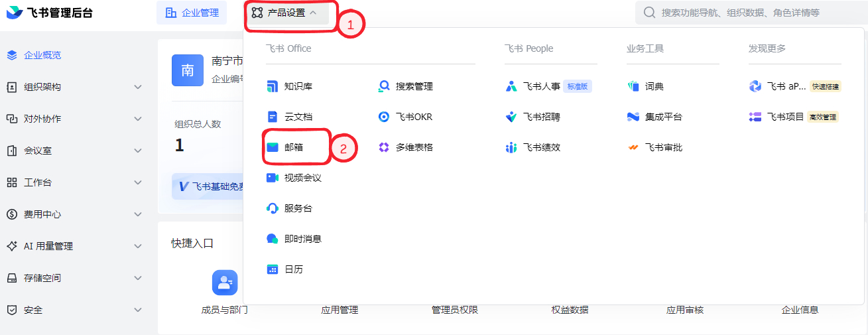The image size is (868, 335).
Task: Open 邮箱 mail settings icon
Action: click(x=272, y=147)
